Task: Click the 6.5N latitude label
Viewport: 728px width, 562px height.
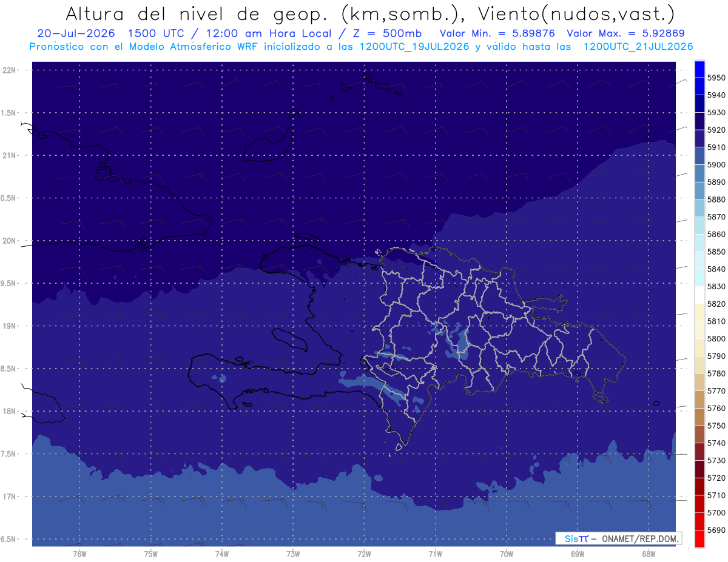Action: point(8,540)
